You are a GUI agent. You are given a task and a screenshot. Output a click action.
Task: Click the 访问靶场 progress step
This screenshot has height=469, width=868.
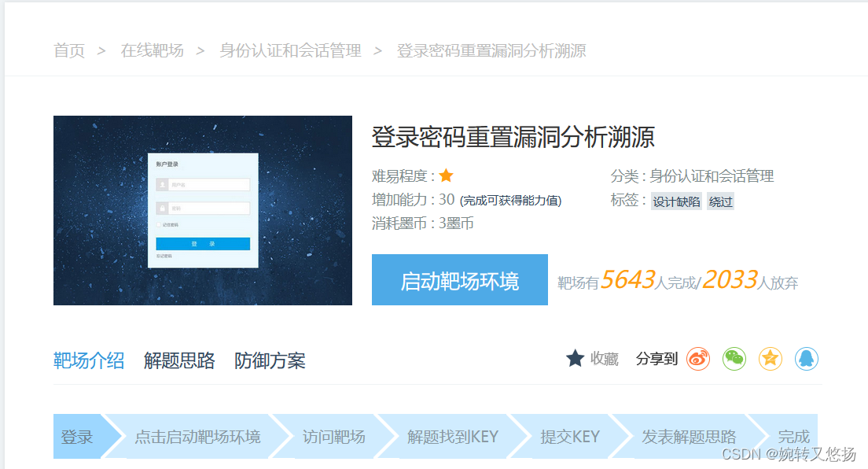pos(334,437)
